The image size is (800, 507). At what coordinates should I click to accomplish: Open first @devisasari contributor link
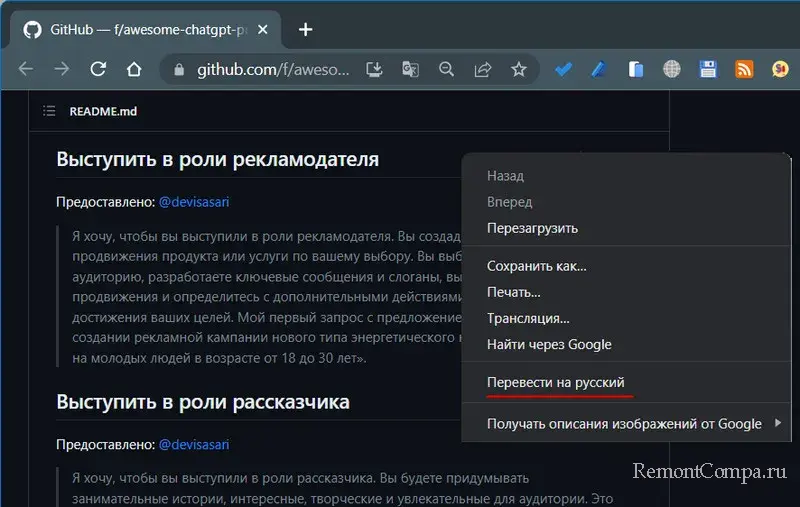(x=193, y=202)
